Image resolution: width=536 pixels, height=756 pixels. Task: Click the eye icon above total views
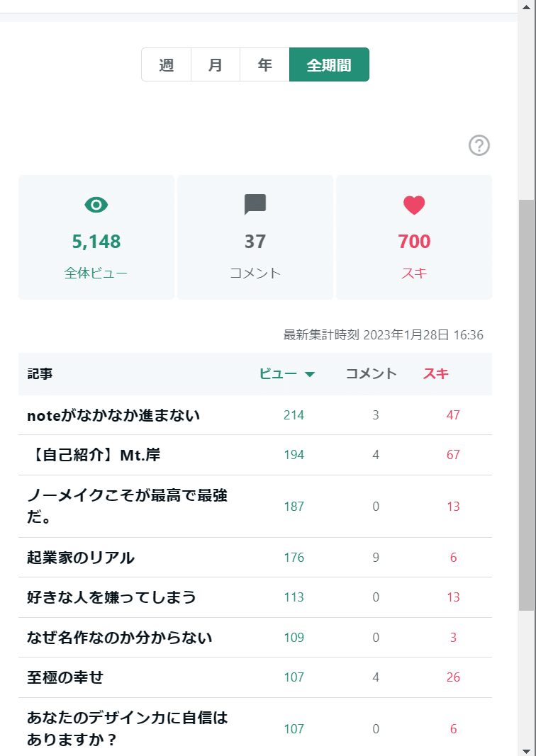(96, 205)
